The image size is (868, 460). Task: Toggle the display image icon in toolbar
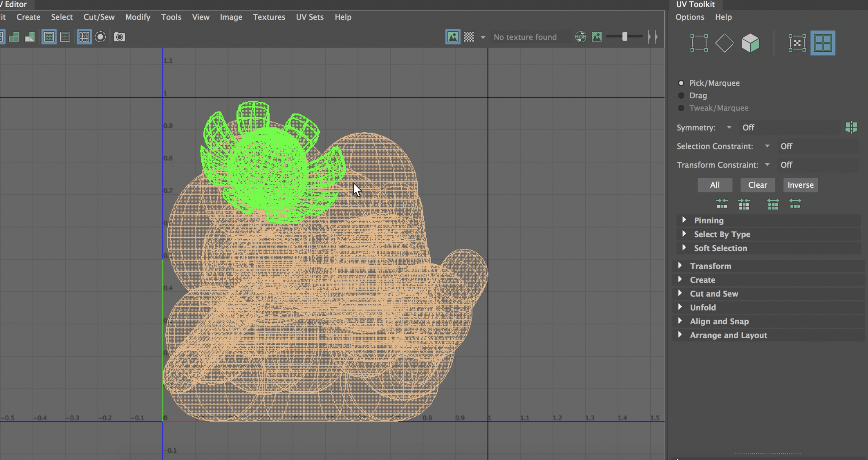click(x=453, y=37)
